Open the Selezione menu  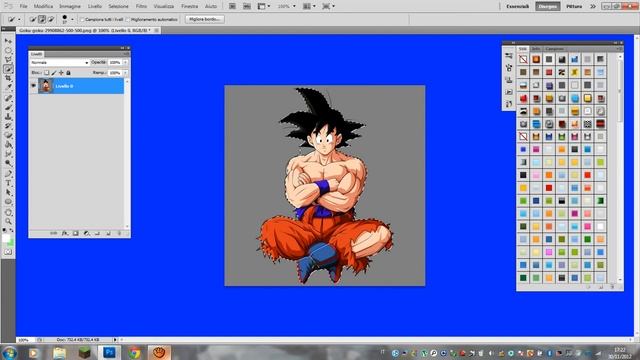tap(118, 6)
